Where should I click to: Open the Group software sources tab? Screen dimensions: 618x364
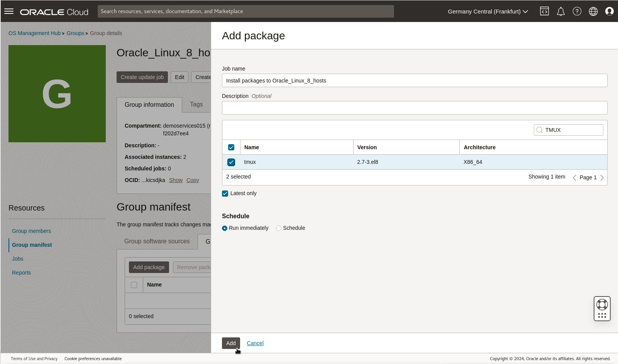pos(157,241)
